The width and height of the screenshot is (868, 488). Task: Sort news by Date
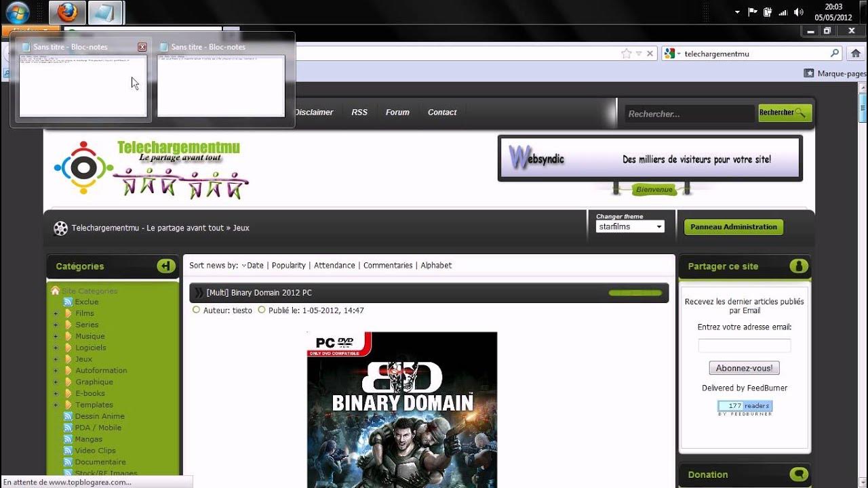pyautogui.click(x=255, y=266)
